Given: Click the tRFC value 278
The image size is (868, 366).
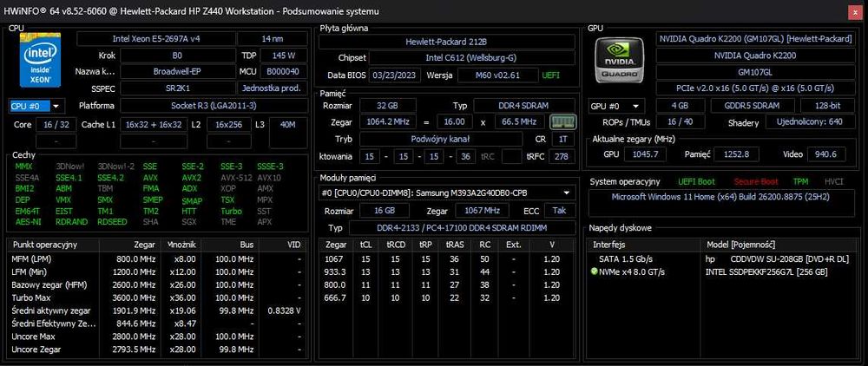Looking at the screenshot, I should (562, 156).
